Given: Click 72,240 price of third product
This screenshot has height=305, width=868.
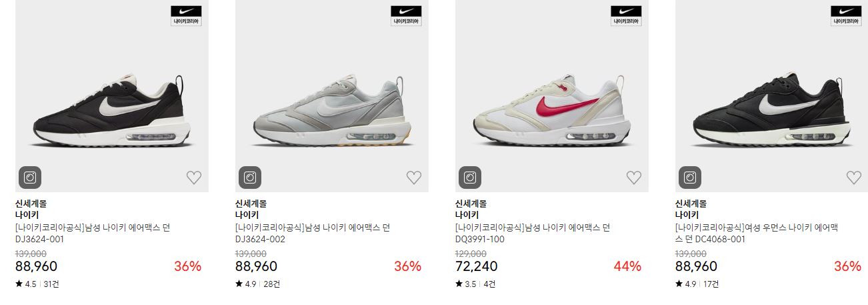Looking at the screenshot, I should pyautogui.click(x=476, y=266).
